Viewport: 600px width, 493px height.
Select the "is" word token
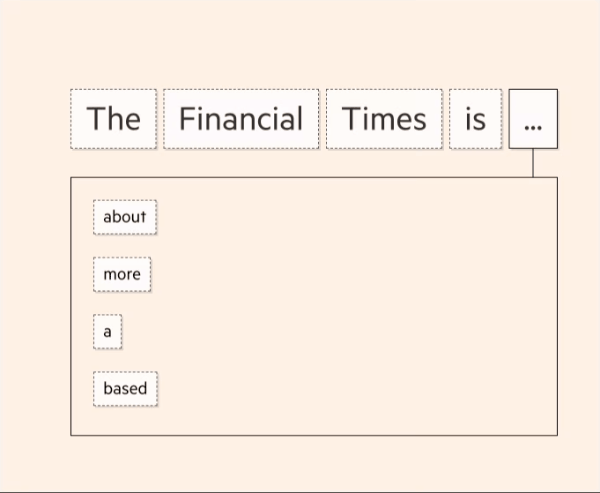pyautogui.click(x=475, y=119)
